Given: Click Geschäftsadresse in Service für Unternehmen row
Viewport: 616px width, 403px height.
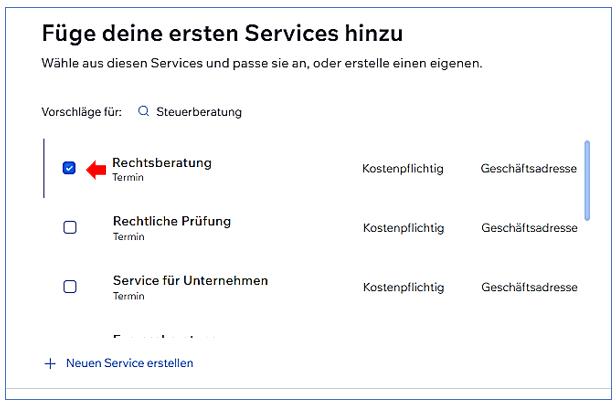Looking at the screenshot, I should [528, 288].
